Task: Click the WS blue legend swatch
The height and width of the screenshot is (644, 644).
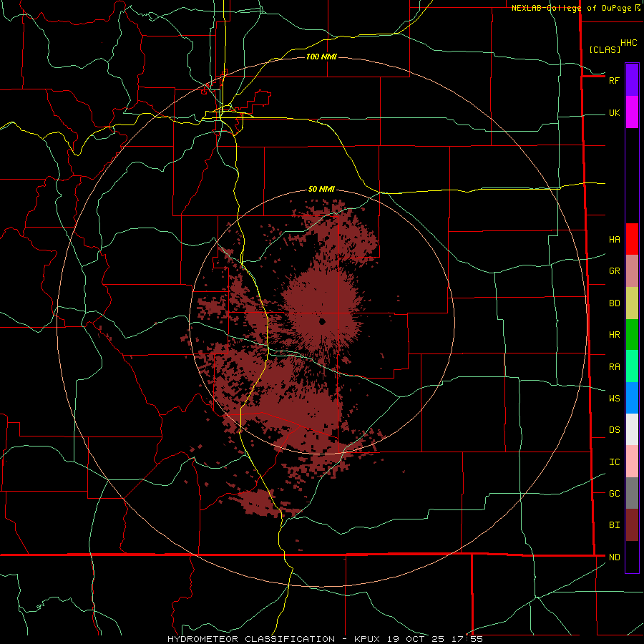Action: [x=632, y=398]
